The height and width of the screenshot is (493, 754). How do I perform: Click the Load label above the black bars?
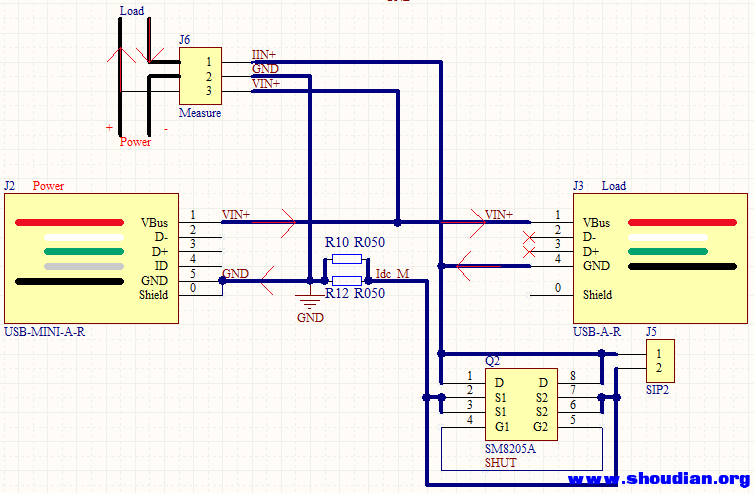pos(132,11)
